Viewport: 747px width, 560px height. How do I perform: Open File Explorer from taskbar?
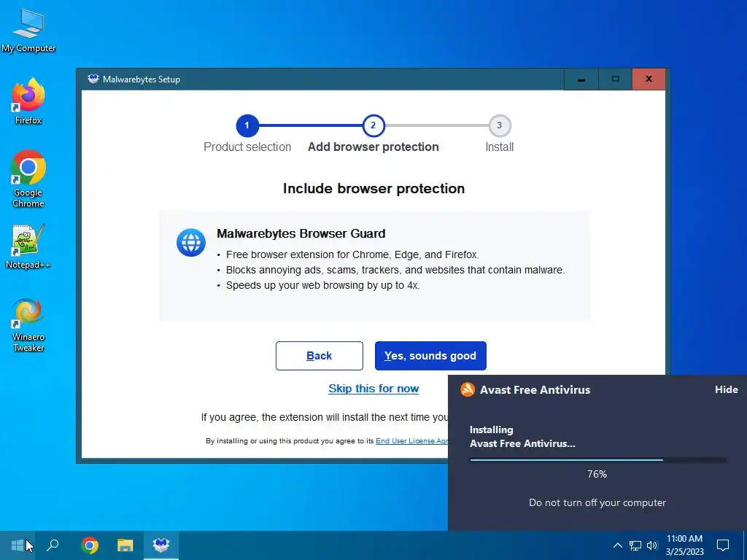click(125, 545)
